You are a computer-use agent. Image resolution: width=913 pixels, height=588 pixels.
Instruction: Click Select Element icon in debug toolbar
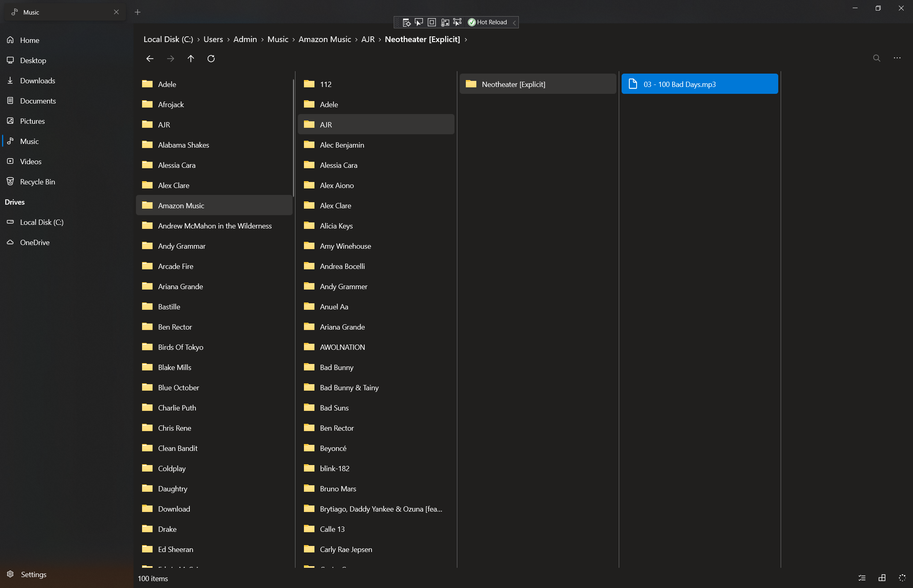(x=419, y=22)
